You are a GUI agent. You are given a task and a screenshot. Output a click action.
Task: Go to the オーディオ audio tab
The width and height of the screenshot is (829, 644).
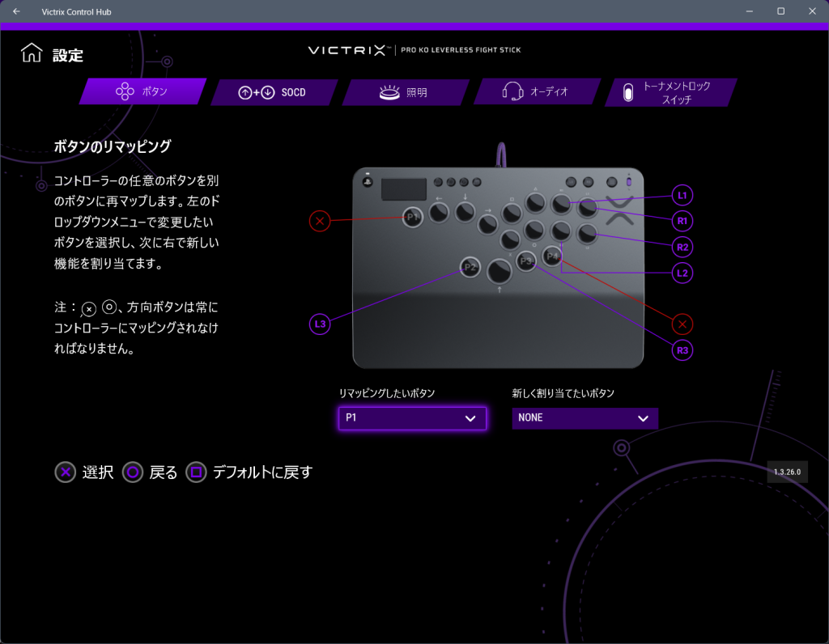(536, 92)
